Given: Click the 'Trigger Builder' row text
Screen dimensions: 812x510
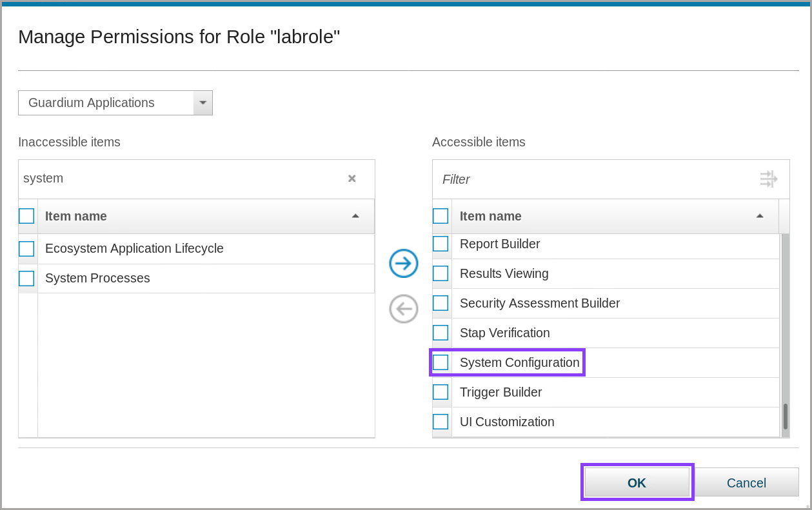Looking at the screenshot, I should click(501, 392).
